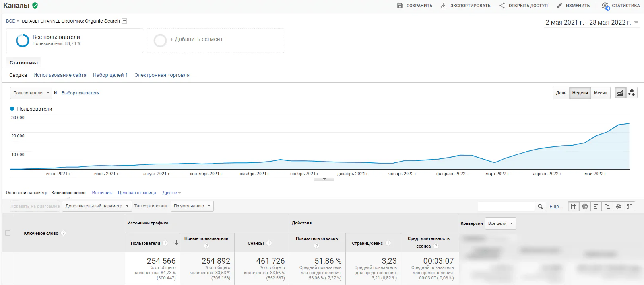Click the export icon ЭКСПОРТИРОВАТЬ
The image size is (644, 285).
tap(444, 6)
